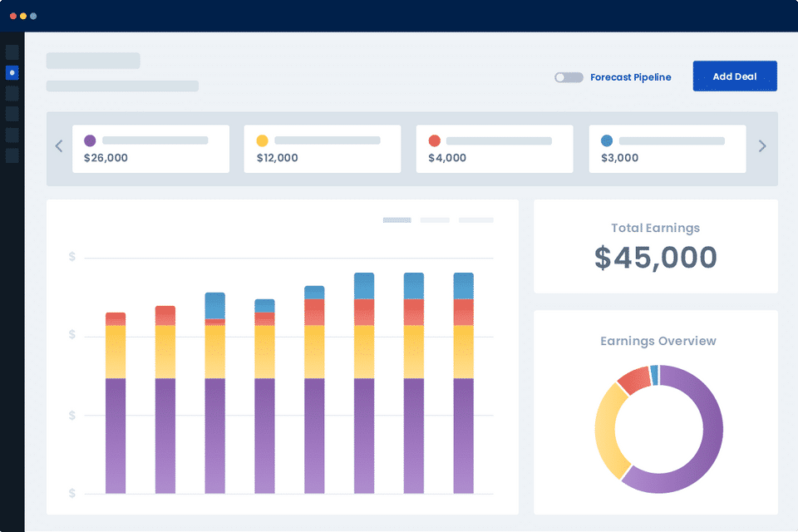The height and width of the screenshot is (532, 798).
Task: Click the yellow segment of the donut chart
Action: coord(606,431)
